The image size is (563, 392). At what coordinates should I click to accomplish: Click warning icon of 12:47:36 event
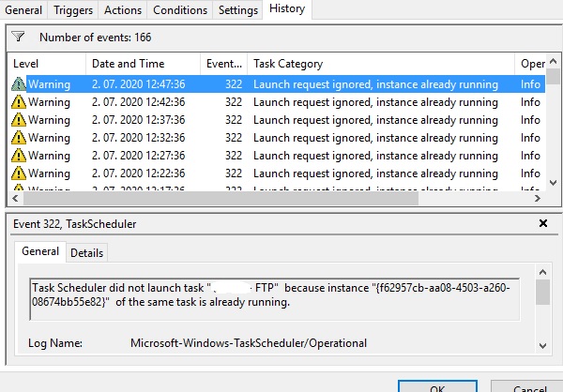pos(19,84)
